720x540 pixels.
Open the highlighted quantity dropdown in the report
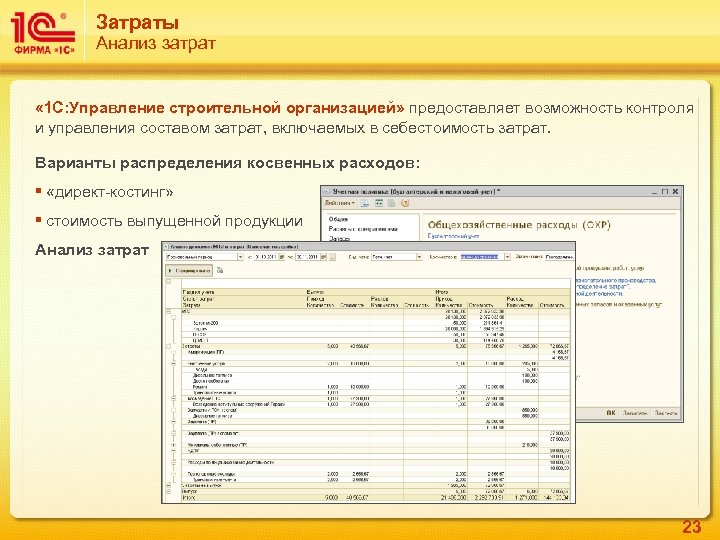507,257
